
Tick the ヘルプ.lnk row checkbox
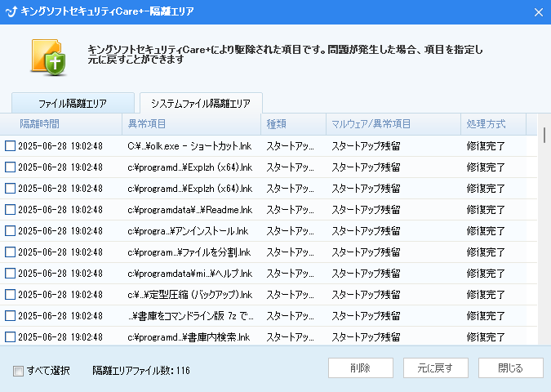pos(10,273)
